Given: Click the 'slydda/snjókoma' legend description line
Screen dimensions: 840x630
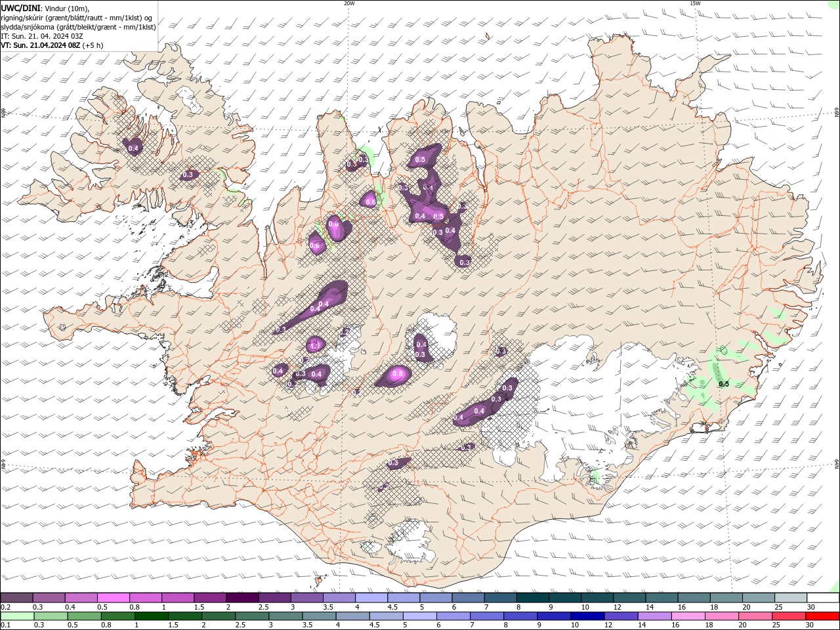Looking at the screenshot, I should click(78, 27).
